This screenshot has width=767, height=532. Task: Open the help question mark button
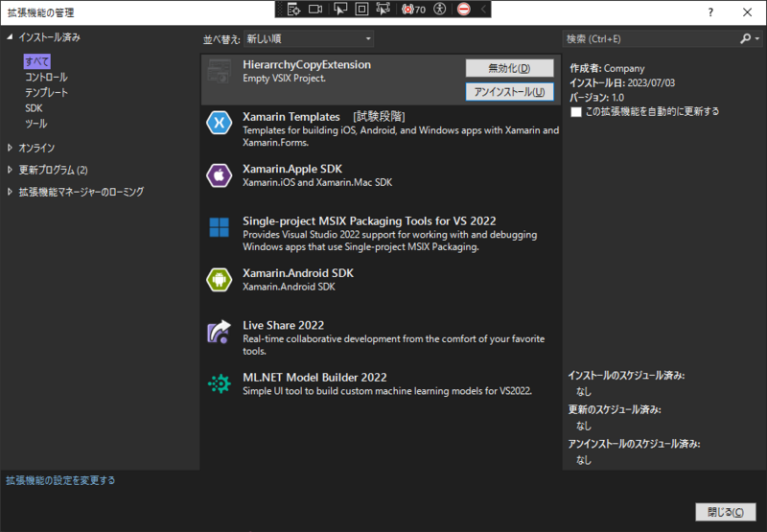710,12
